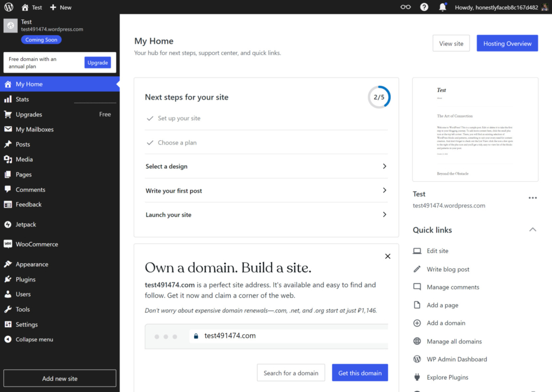Open Plugins in the sidebar menu
Screen dimensions: 552x392
[x=25, y=279]
